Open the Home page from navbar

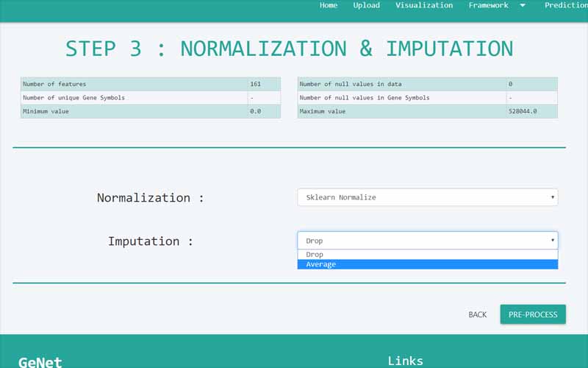[x=329, y=6]
